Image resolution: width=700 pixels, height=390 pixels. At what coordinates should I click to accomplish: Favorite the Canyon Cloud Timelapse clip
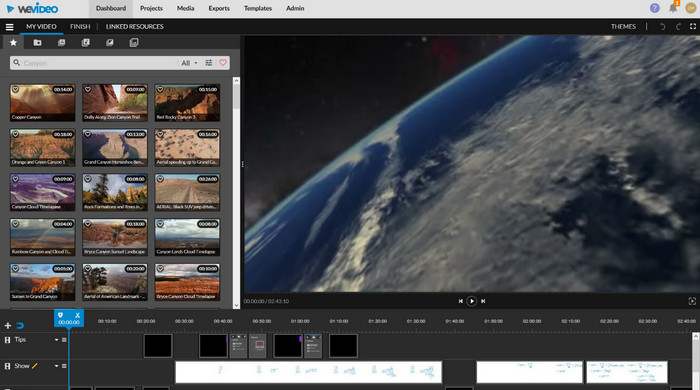pos(15,179)
